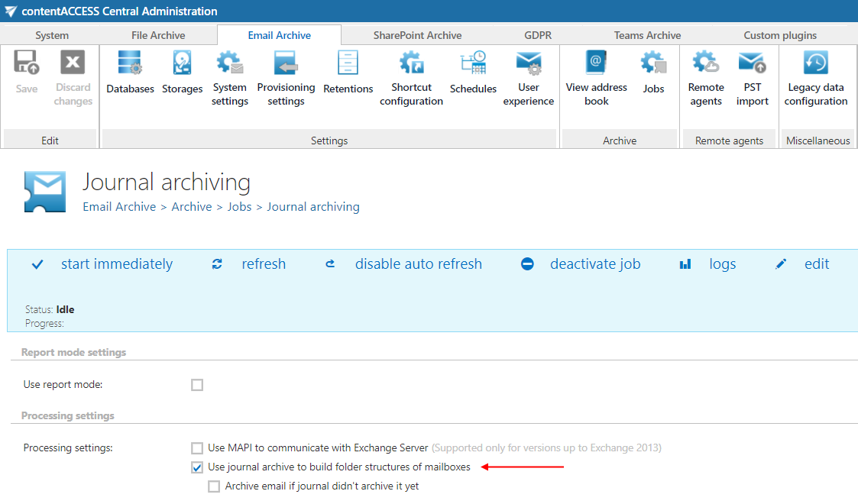
Task: Open Shortcut configuration
Action: pyautogui.click(x=411, y=64)
